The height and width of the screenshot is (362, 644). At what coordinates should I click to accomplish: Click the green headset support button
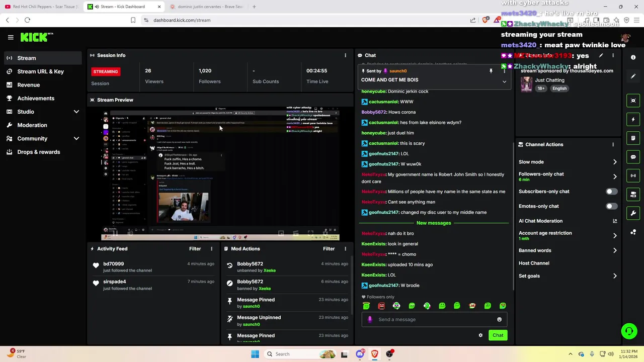[629, 331]
